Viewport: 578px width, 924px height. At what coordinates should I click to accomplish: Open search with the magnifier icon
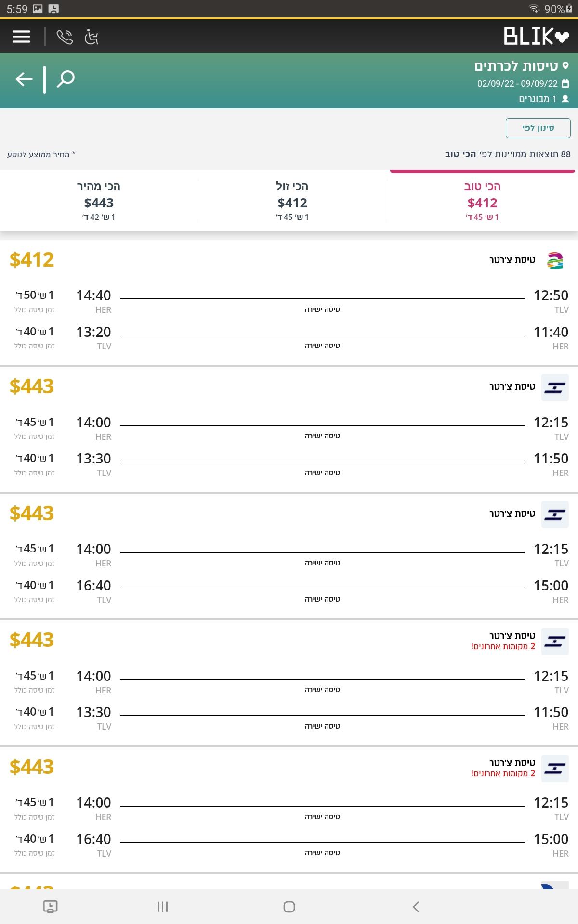pyautogui.click(x=66, y=79)
